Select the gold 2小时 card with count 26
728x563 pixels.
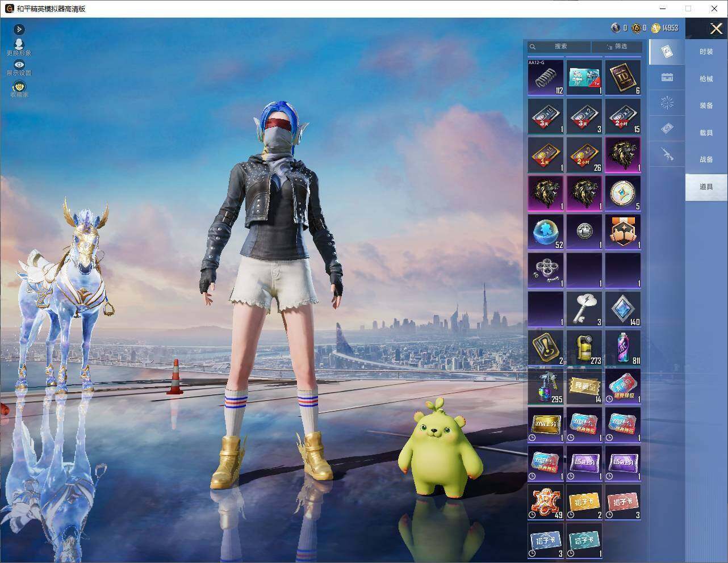coord(584,154)
